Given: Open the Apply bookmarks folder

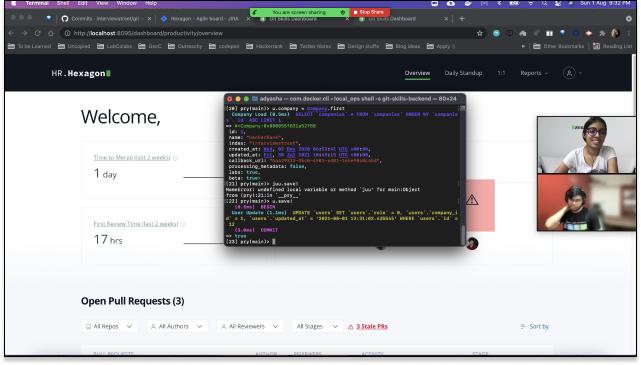Looking at the screenshot, I should pyautogui.click(x=441, y=46).
